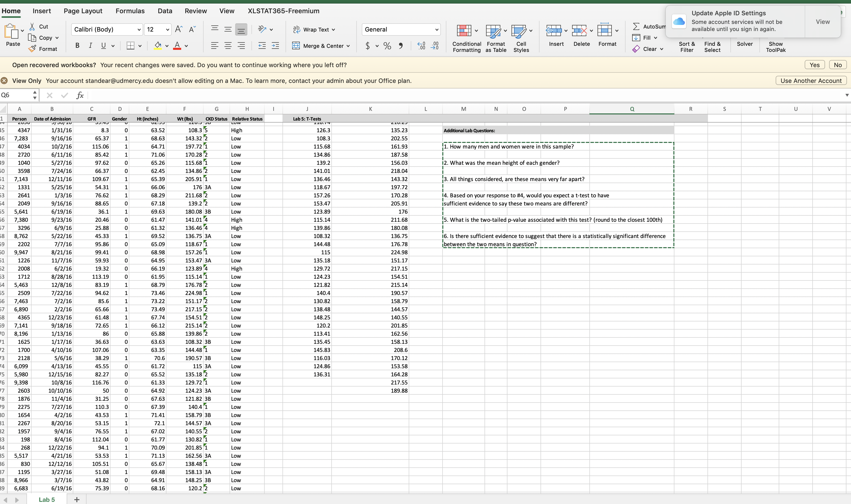This screenshot has height=504, width=851.
Task: Open the Conditional Formatting menu
Action: click(x=466, y=37)
